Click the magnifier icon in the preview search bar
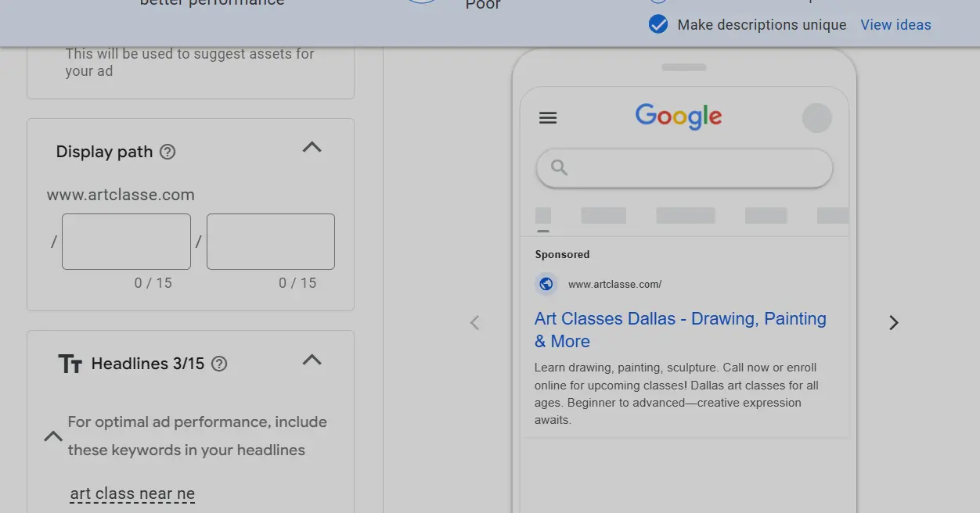This screenshot has width=980, height=513. 559,167
